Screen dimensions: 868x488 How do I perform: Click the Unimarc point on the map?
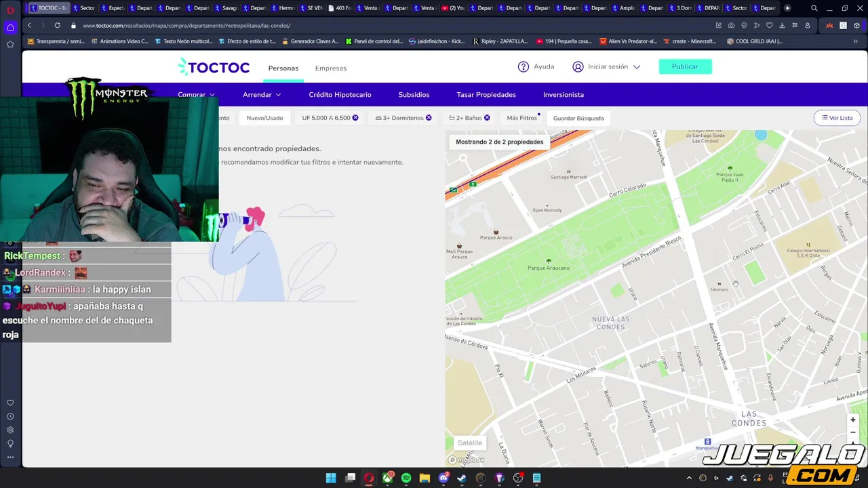click(x=719, y=286)
